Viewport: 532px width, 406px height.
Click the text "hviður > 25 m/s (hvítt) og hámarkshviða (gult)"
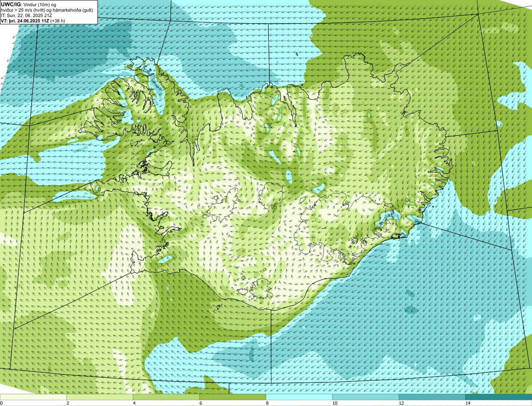[x=47, y=10]
